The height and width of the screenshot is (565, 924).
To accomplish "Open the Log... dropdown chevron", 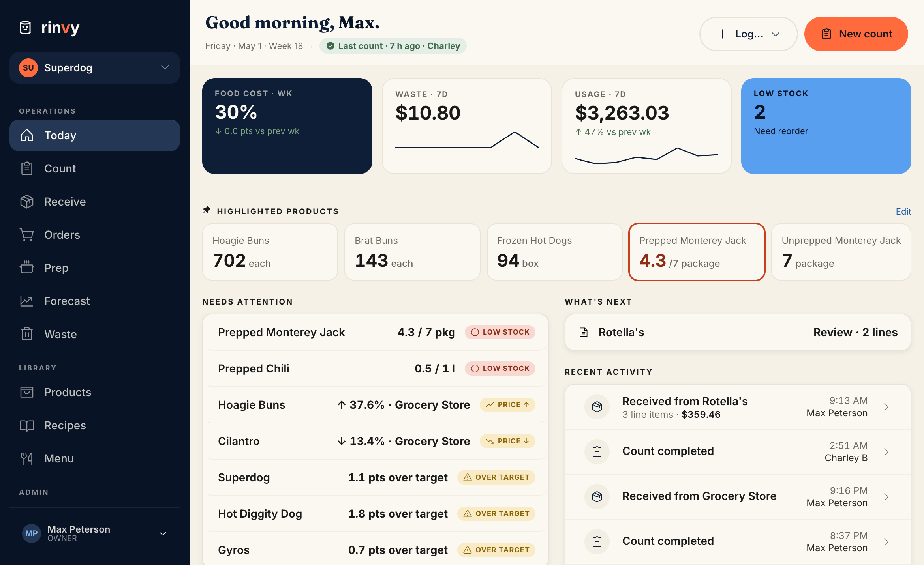I will point(776,34).
